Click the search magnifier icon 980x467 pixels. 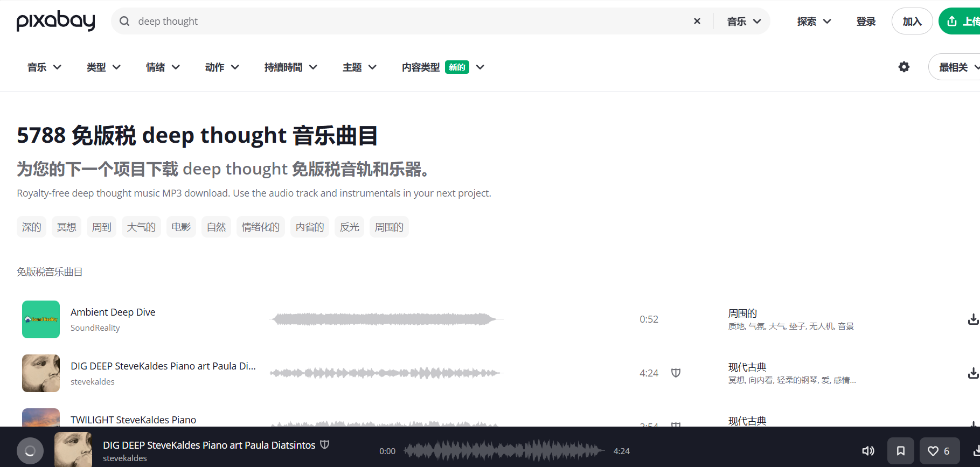pos(124,21)
